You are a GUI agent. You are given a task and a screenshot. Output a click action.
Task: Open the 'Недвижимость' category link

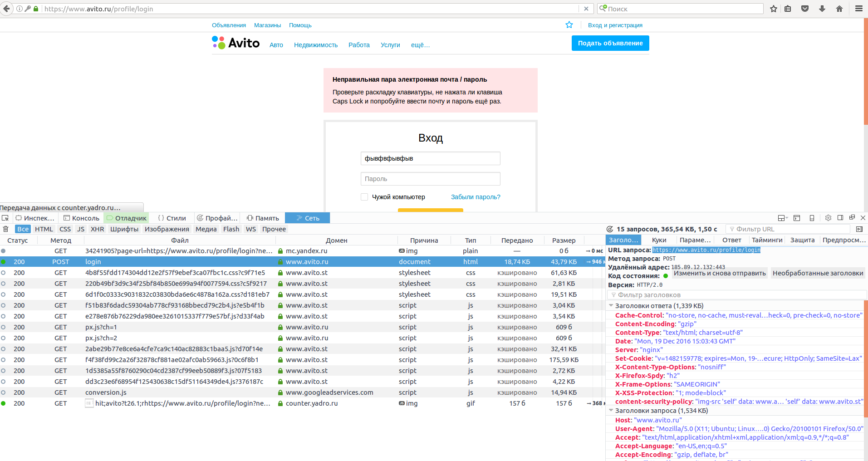pyautogui.click(x=316, y=45)
